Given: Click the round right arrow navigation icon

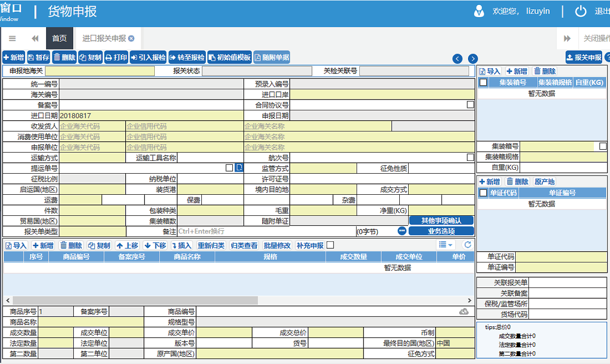Looking at the screenshot, I should (473, 59).
